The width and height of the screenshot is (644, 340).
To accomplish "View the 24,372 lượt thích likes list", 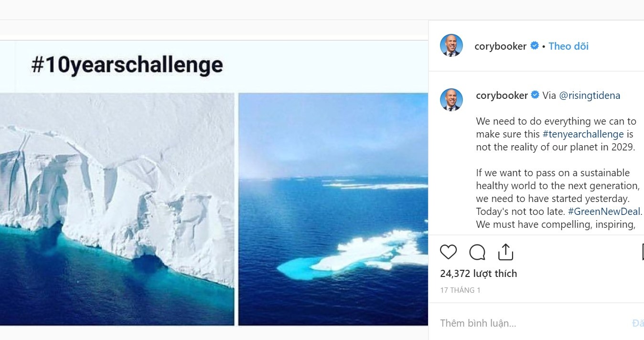I will coord(478,274).
